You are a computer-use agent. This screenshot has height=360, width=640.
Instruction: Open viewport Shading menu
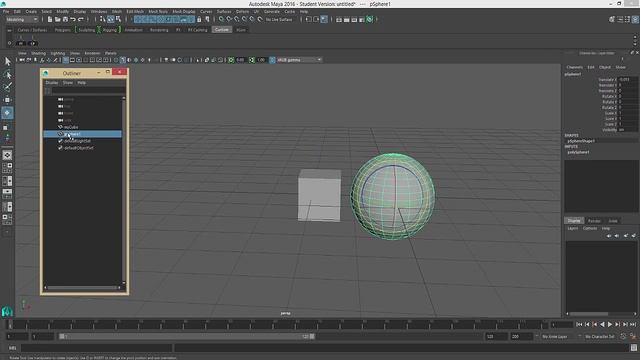[38, 53]
